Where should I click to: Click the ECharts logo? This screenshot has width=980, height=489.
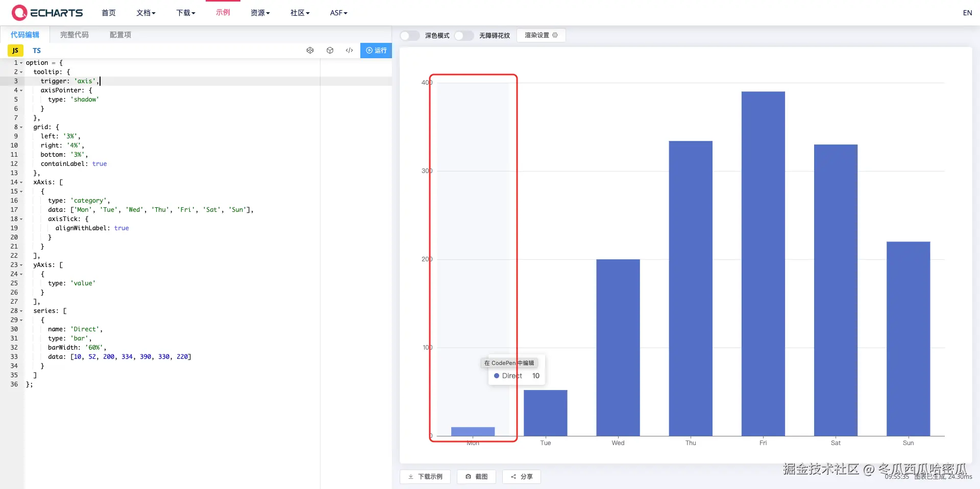tap(47, 13)
